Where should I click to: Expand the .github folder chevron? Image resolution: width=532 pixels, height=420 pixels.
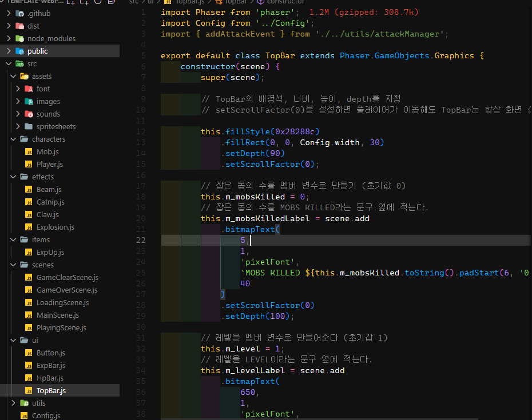pos(9,14)
